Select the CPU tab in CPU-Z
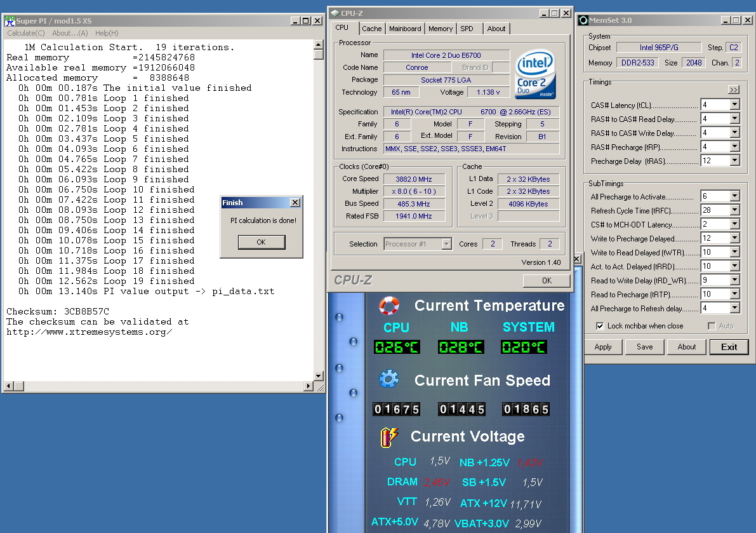756x533 pixels. click(x=343, y=27)
